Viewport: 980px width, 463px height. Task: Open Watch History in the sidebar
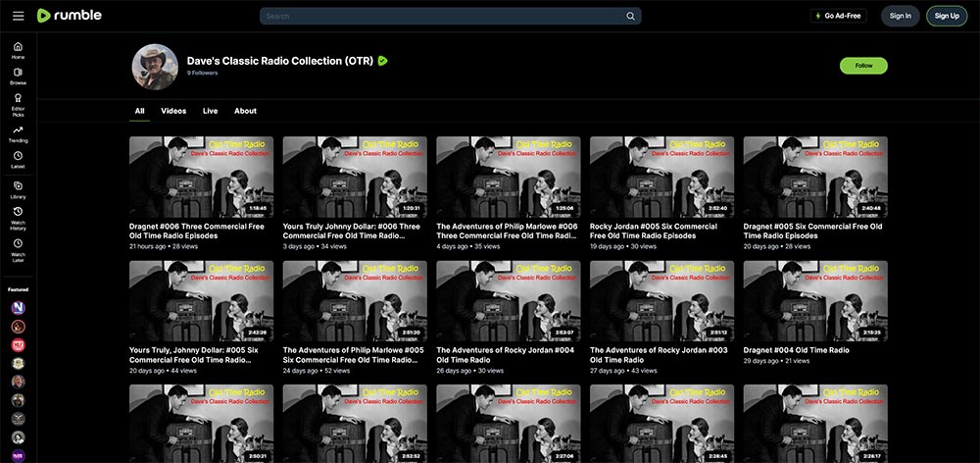coord(18,219)
